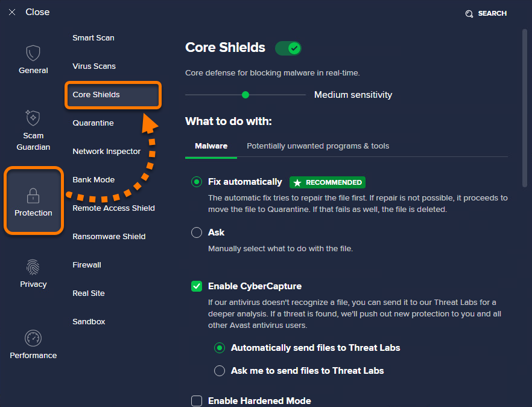This screenshot has width=532, height=407.
Task: Click the Search magnifier icon
Action: pos(469,14)
